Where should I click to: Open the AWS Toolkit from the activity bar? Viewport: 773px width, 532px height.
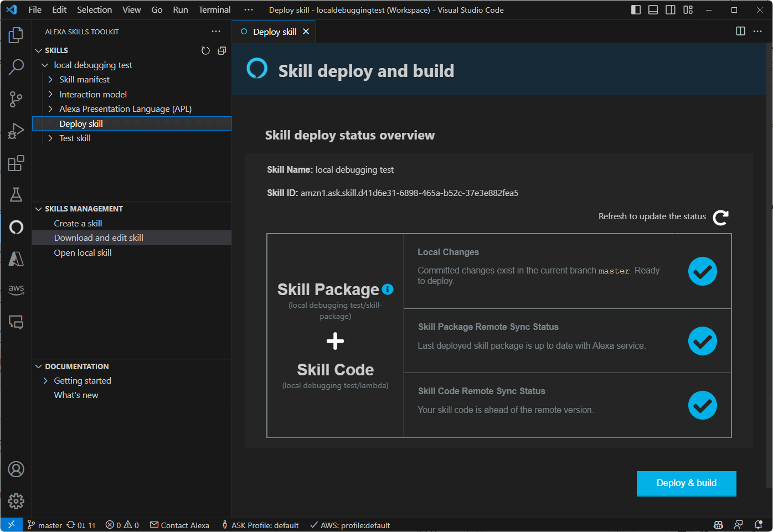tap(16, 289)
